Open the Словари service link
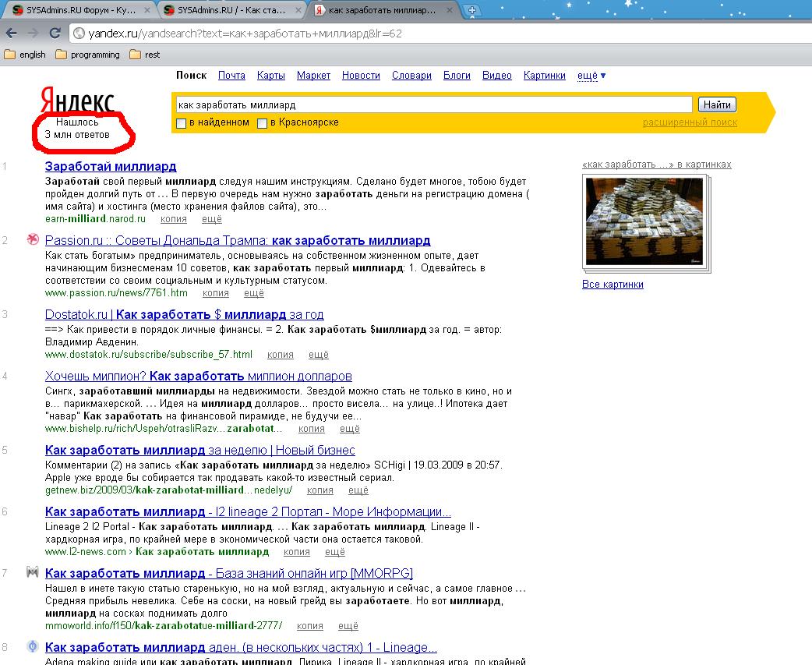The image size is (812, 665). [x=411, y=76]
